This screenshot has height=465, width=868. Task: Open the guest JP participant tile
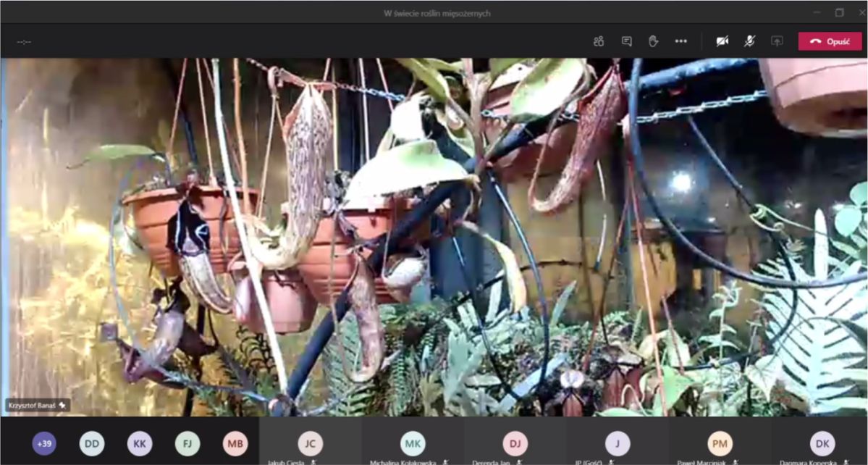pyautogui.click(x=618, y=443)
